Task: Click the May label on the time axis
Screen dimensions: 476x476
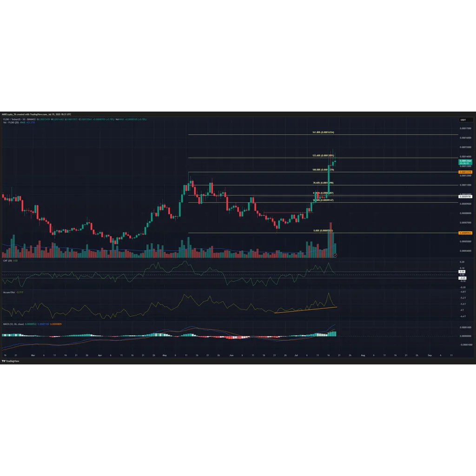Action: [x=165, y=355]
